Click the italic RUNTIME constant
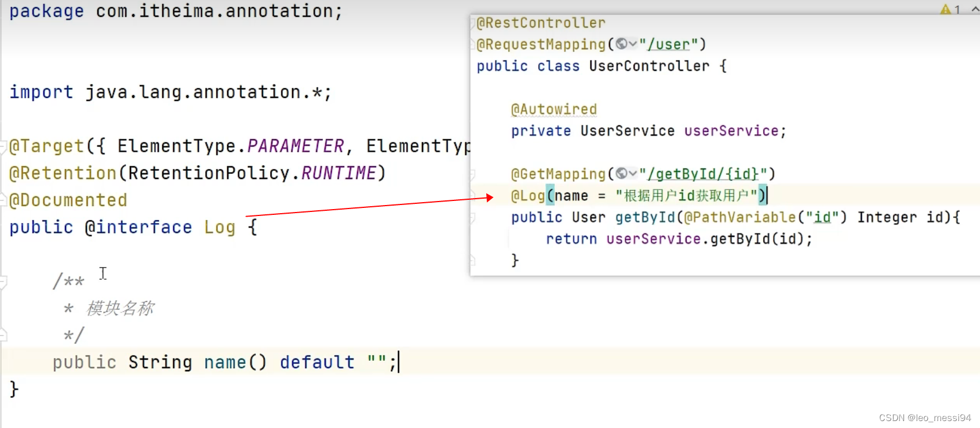Image resolution: width=980 pixels, height=428 pixels. 339,173
